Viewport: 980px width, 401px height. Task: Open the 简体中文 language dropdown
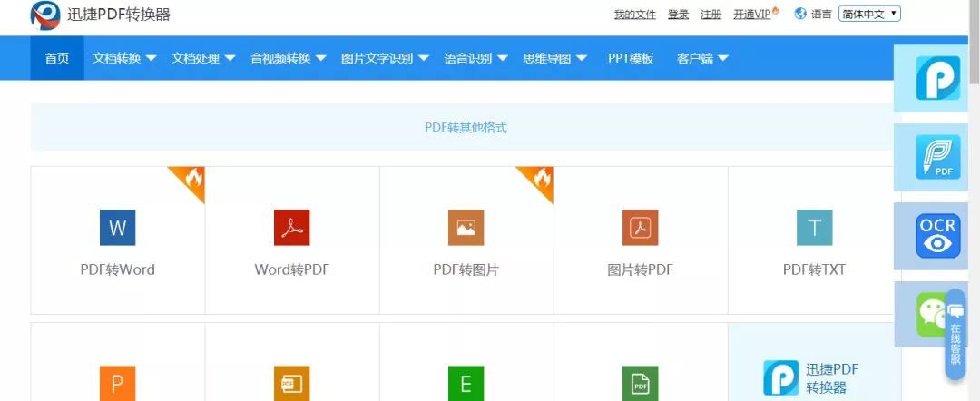tap(869, 14)
